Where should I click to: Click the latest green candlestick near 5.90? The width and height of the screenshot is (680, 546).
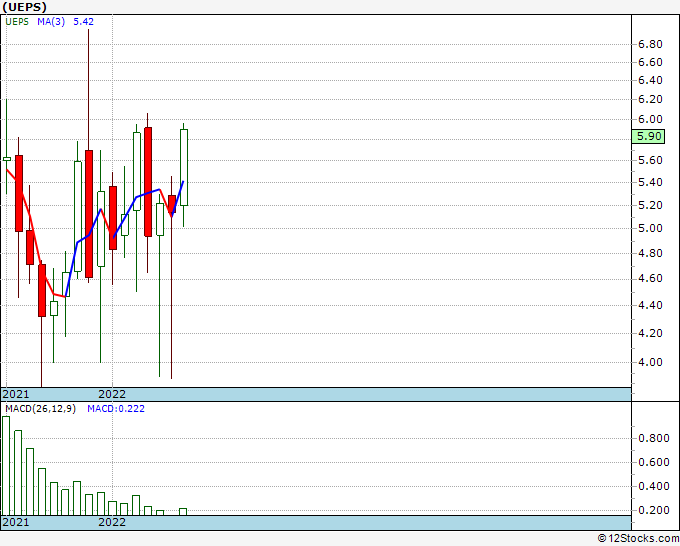pyautogui.click(x=184, y=167)
